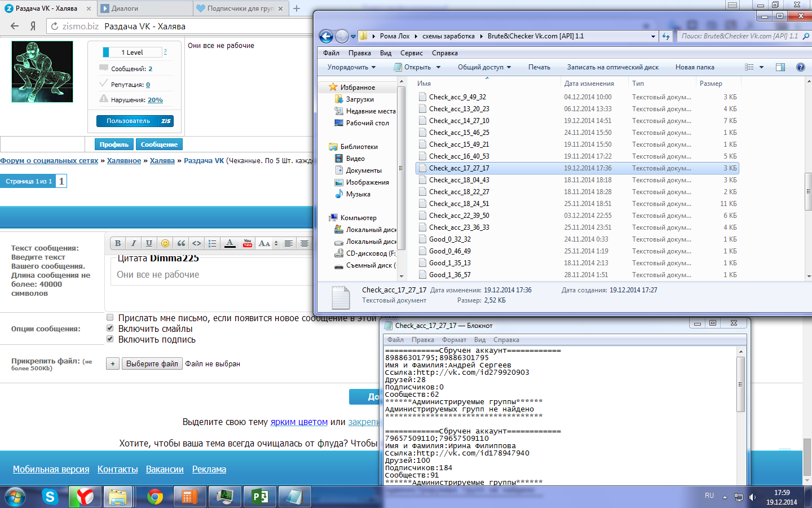
Task: Open Microsoft Project from the taskbar
Action: [259, 497]
